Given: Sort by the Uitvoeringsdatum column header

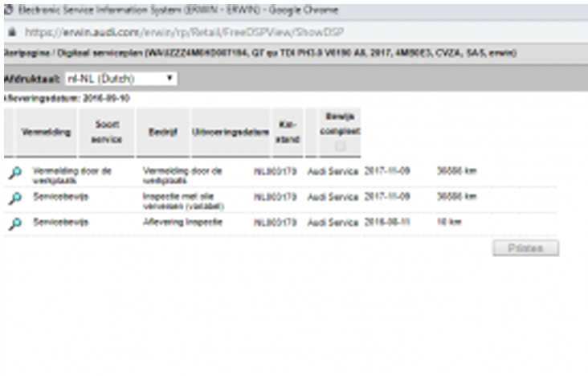Looking at the screenshot, I should [x=230, y=133].
